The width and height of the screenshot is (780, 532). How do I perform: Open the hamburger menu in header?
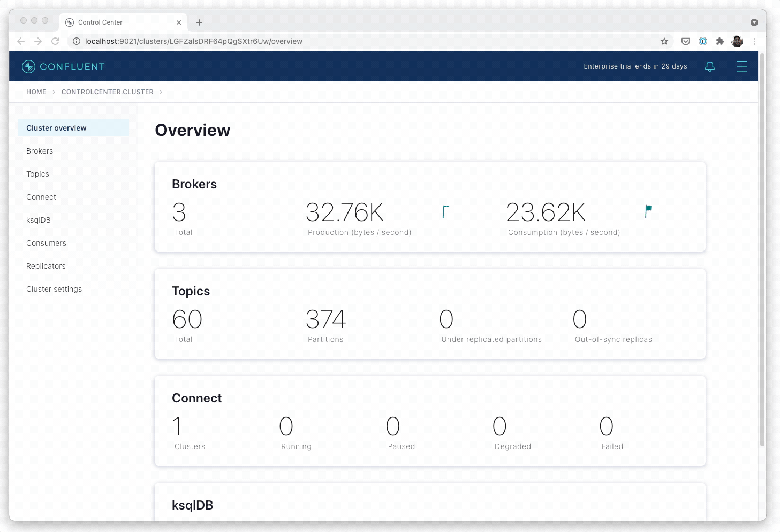(741, 66)
